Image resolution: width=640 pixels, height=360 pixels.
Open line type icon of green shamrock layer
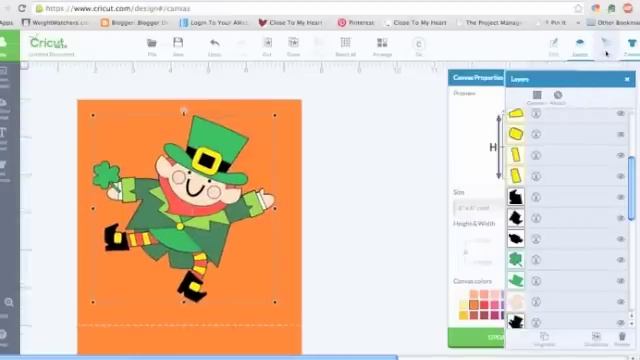coord(536,260)
